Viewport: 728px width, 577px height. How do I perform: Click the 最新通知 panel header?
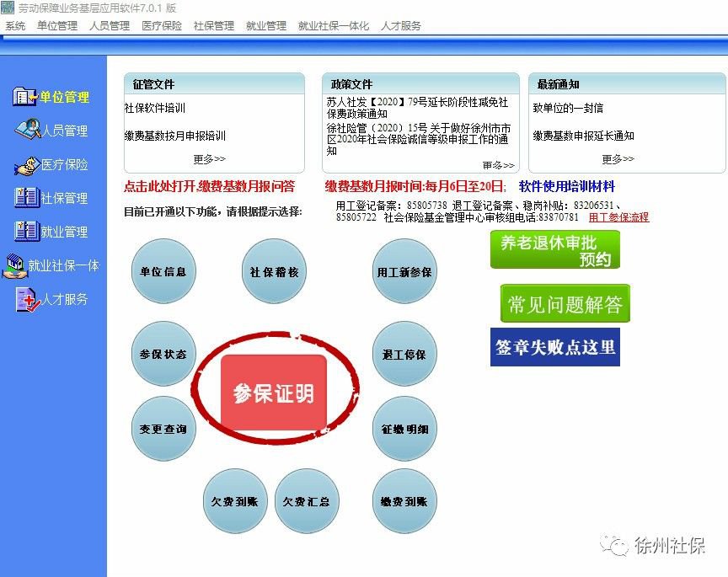(x=627, y=84)
